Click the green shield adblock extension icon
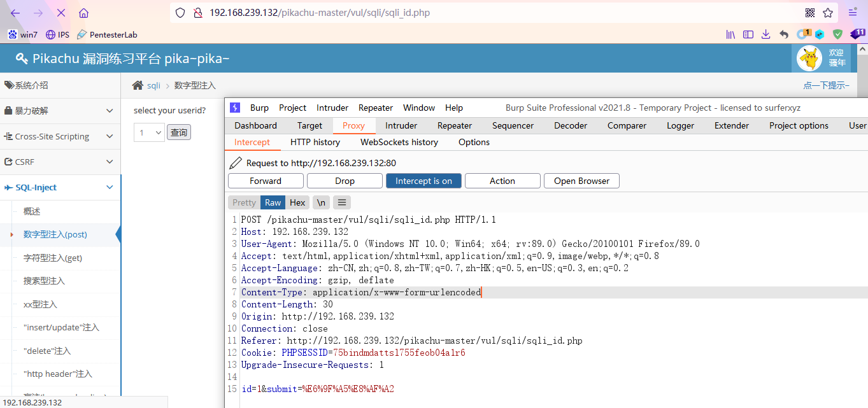 coord(837,34)
